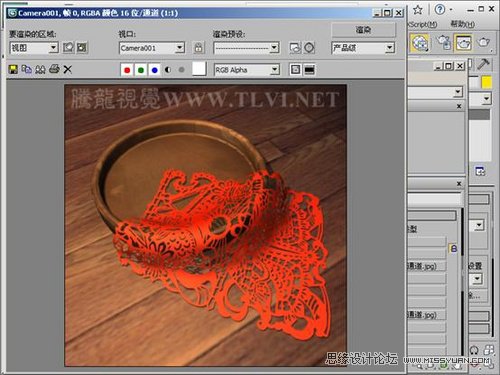Click the edit region icon

(68, 48)
